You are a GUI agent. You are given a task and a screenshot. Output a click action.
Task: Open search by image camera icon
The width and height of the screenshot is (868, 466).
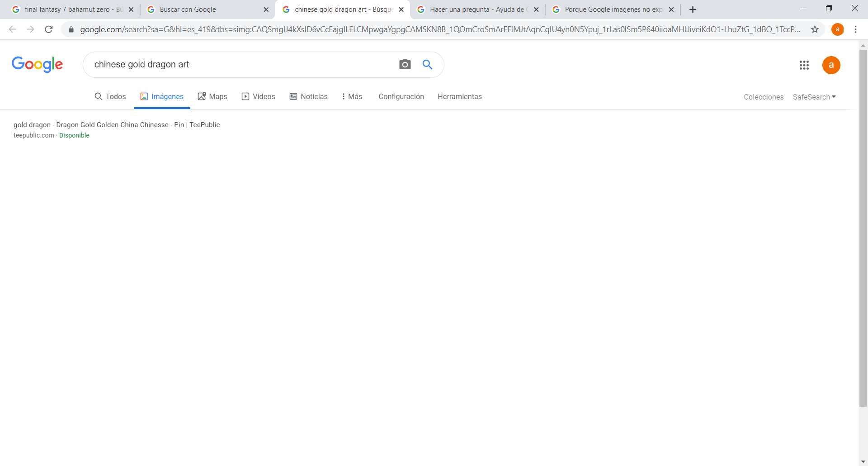tap(405, 65)
